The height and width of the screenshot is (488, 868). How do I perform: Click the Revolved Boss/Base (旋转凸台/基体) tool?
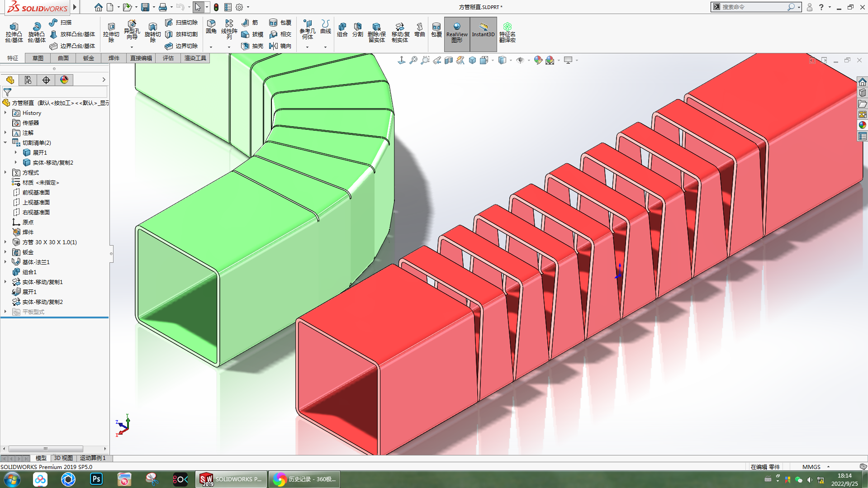(36, 32)
